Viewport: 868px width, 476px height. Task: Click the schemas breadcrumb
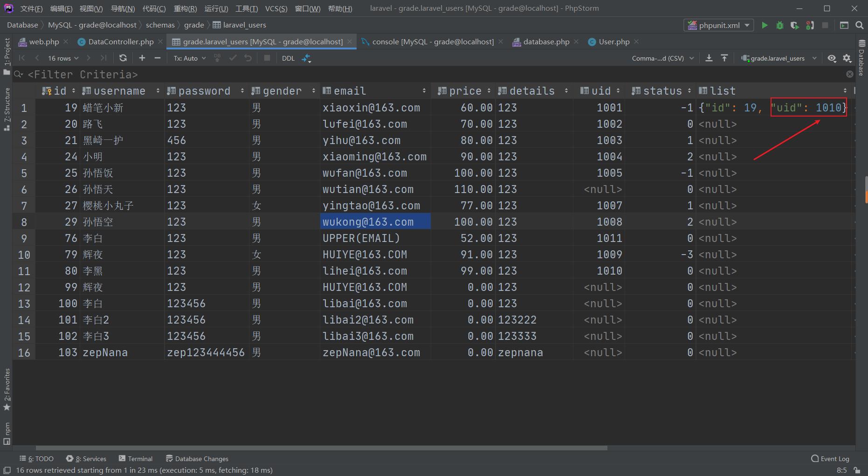pyautogui.click(x=160, y=25)
